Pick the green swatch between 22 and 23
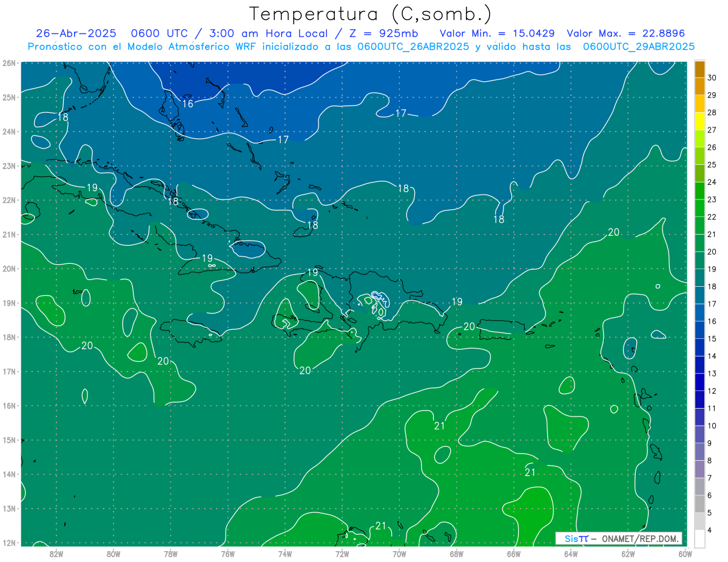The height and width of the screenshot is (562, 728). coord(699,208)
